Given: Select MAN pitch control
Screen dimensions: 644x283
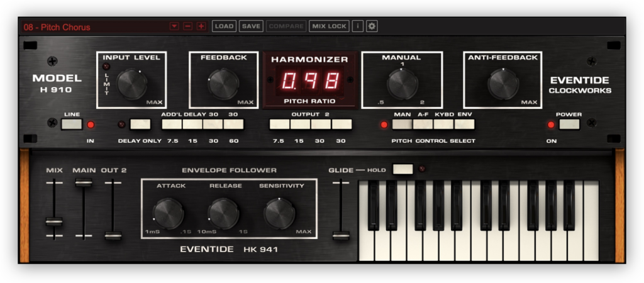Looking at the screenshot, I should pos(402,124).
